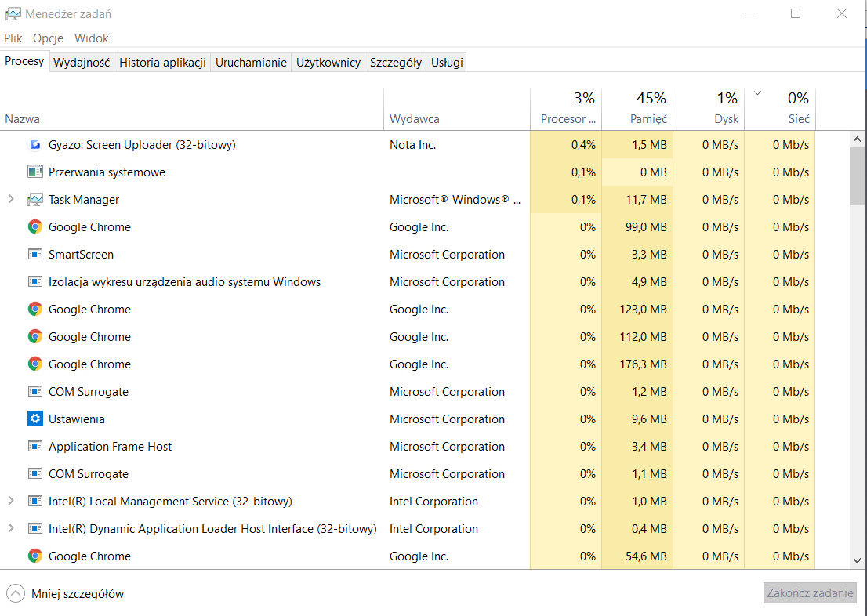
Task: Sort processes by the Nazwa column
Action: coord(192,110)
